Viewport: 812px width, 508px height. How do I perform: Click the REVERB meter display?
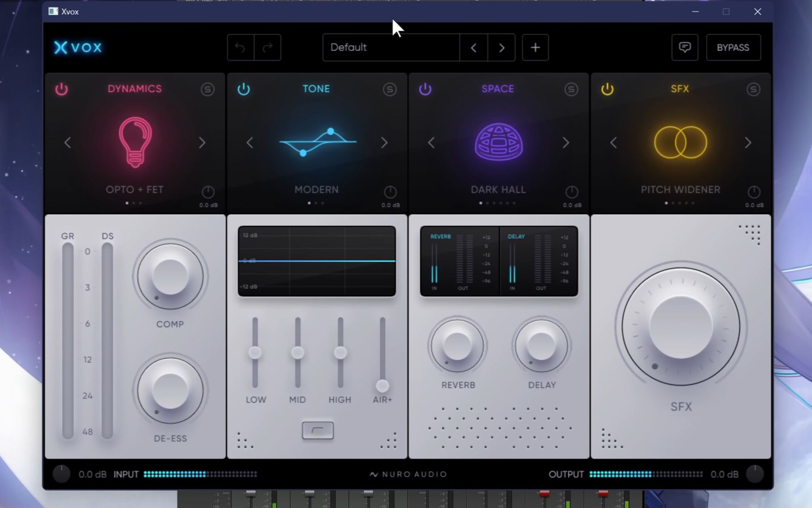point(460,262)
